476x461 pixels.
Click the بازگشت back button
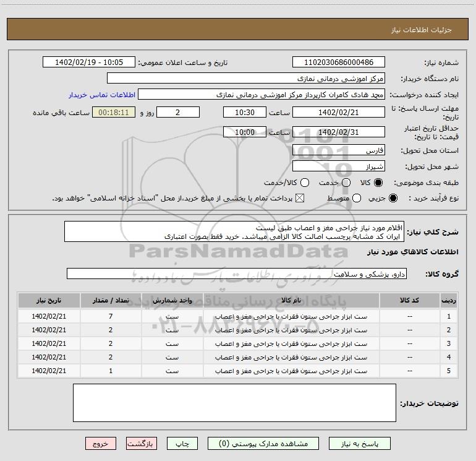142,444
